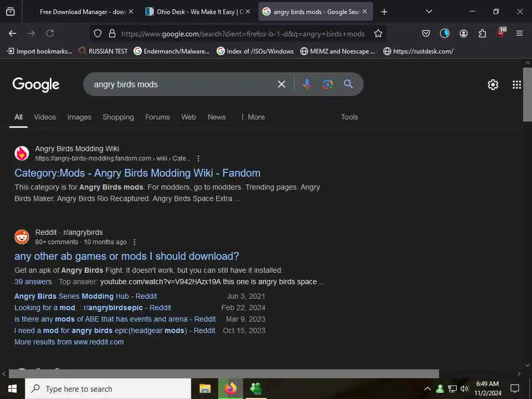Open the Firefox hamburger application menu
Screen dimensions: 532x399
[x=520, y=33]
